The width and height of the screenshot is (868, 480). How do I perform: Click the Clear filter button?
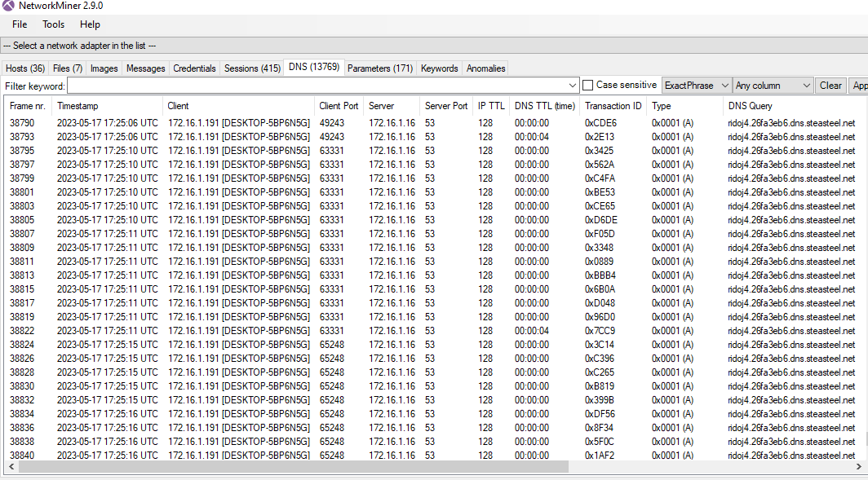pos(830,85)
